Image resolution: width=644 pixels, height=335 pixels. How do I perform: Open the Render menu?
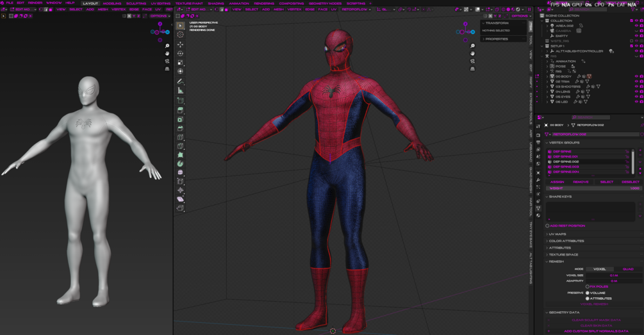tap(35, 3)
